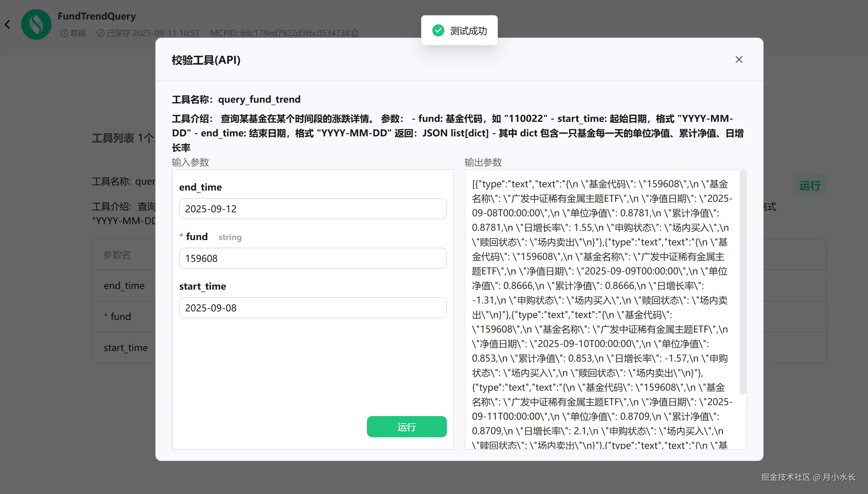This screenshot has height=494, width=868.
Task: Select the start_time row in the parameter table
Action: tap(126, 347)
